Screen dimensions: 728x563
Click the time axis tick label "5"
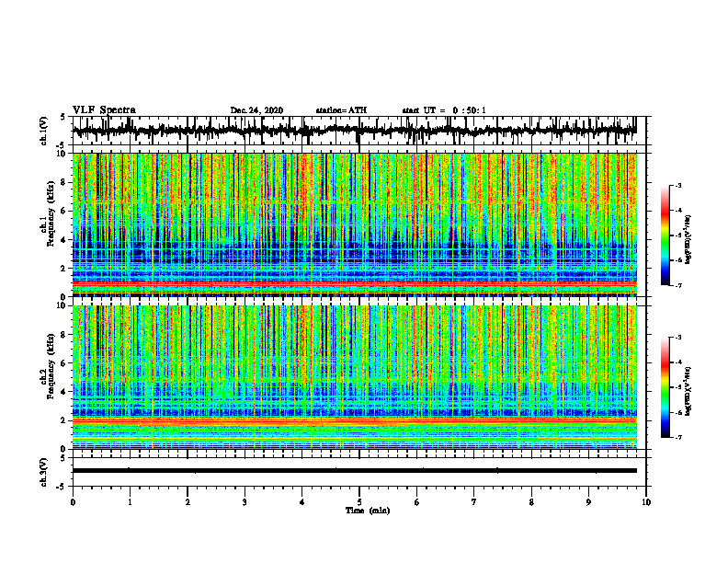point(359,502)
